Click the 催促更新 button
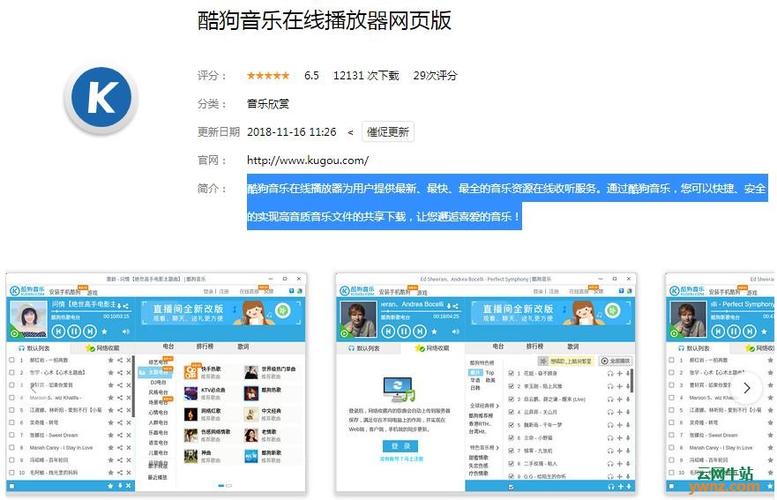 [x=388, y=132]
